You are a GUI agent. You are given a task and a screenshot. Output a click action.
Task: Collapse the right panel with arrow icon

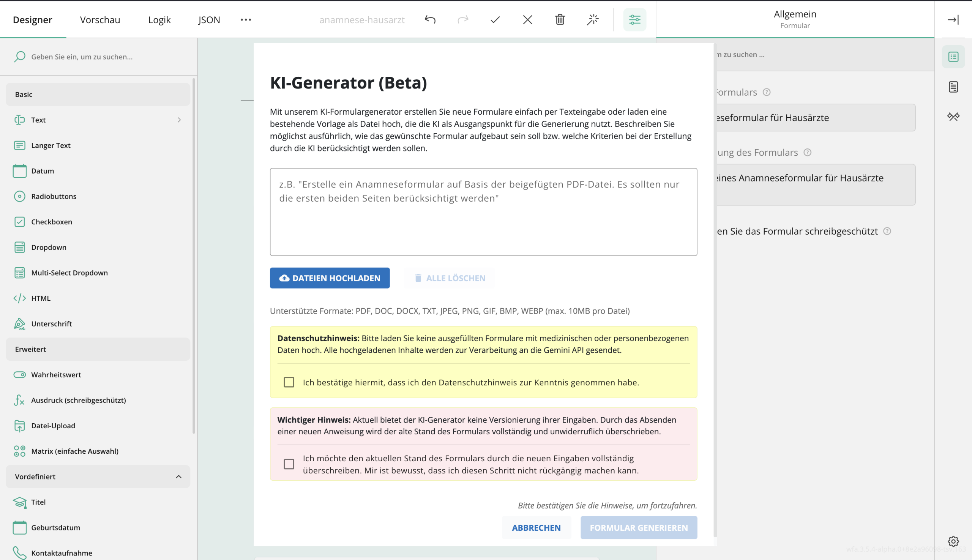click(953, 20)
